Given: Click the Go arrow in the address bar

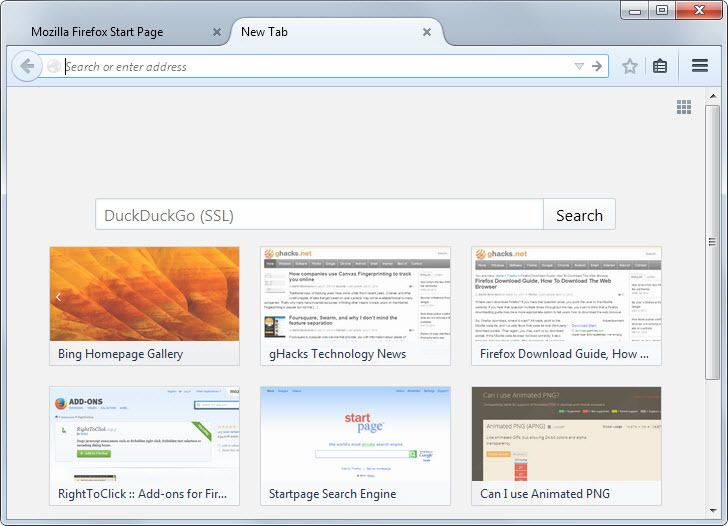Looking at the screenshot, I should [x=597, y=66].
